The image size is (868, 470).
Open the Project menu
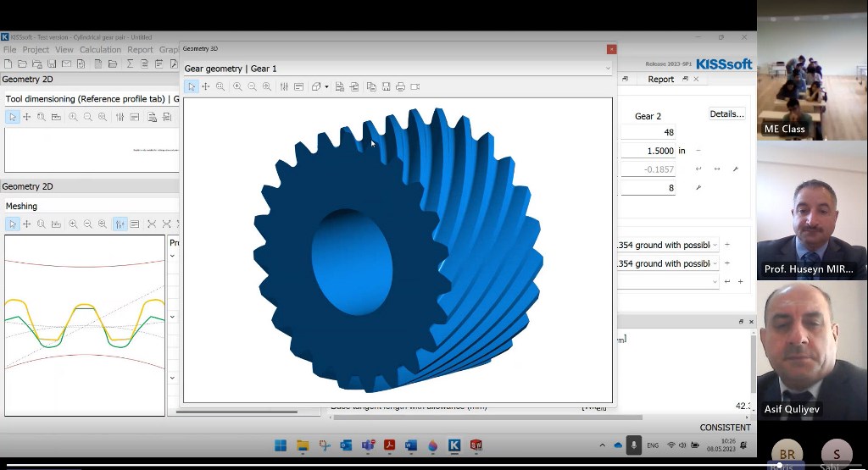tap(36, 50)
